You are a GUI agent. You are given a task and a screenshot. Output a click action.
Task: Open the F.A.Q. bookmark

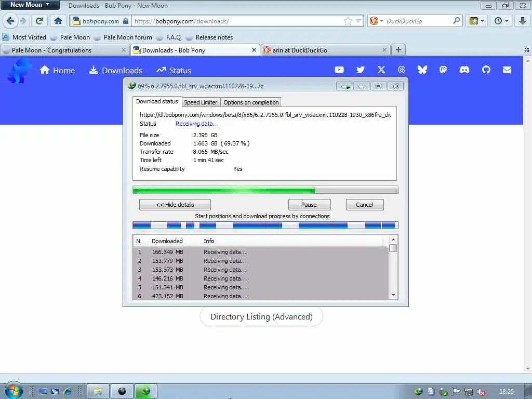coord(169,37)
